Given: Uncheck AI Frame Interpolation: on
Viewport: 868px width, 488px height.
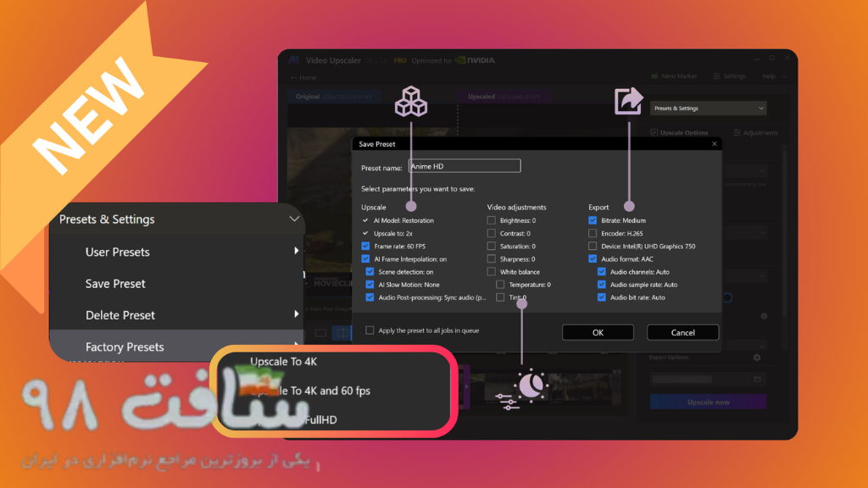Looking at the screenshot, I should point(365,259).
